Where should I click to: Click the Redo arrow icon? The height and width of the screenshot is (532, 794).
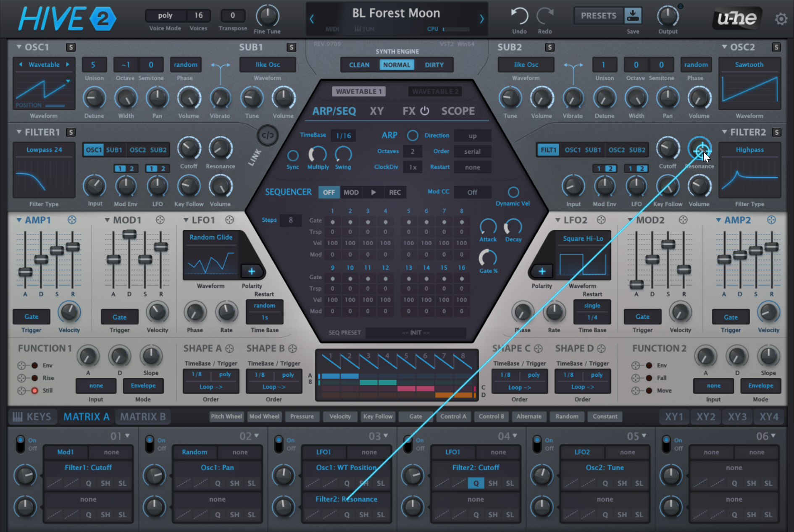[x=545, y=16]
